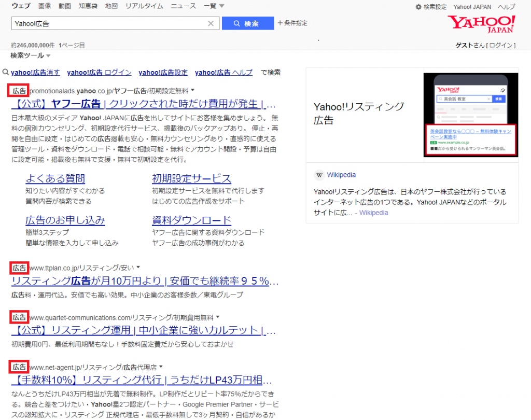Click the Yahoo!リスティング広告 panel title
This screenshot has height=420, width=531.
click(359, 114)
